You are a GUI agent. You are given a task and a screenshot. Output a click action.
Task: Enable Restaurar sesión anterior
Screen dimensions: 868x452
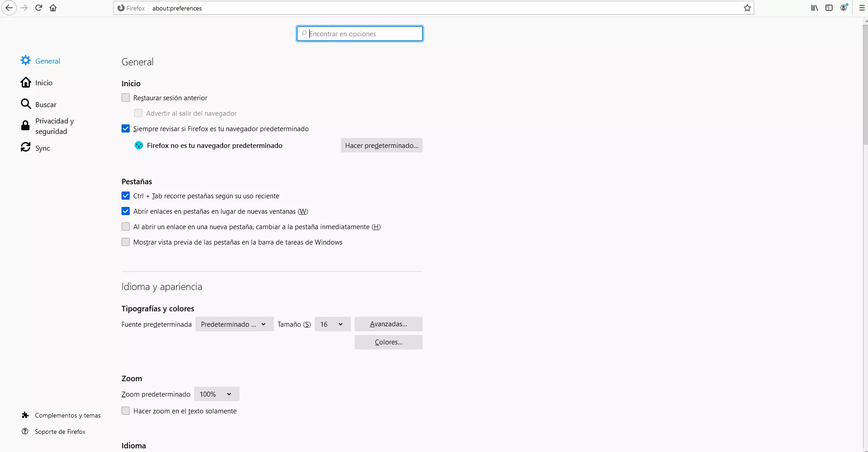(126, 98)
